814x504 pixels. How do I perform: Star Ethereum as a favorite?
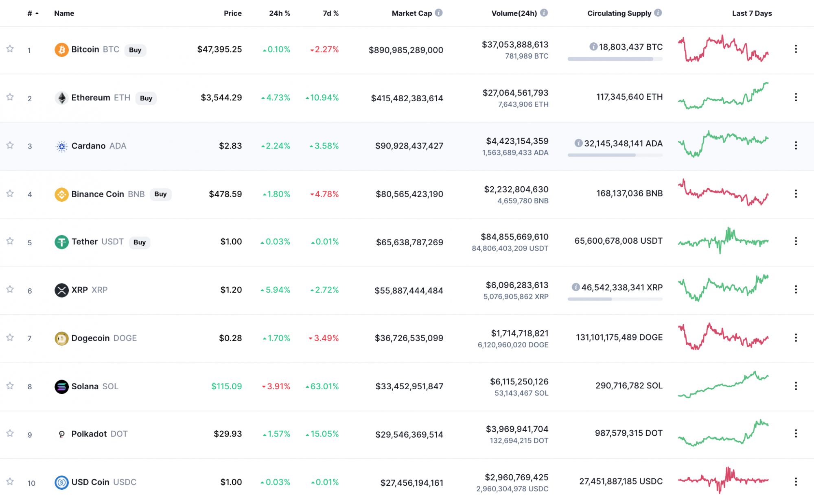click(9, 97)
